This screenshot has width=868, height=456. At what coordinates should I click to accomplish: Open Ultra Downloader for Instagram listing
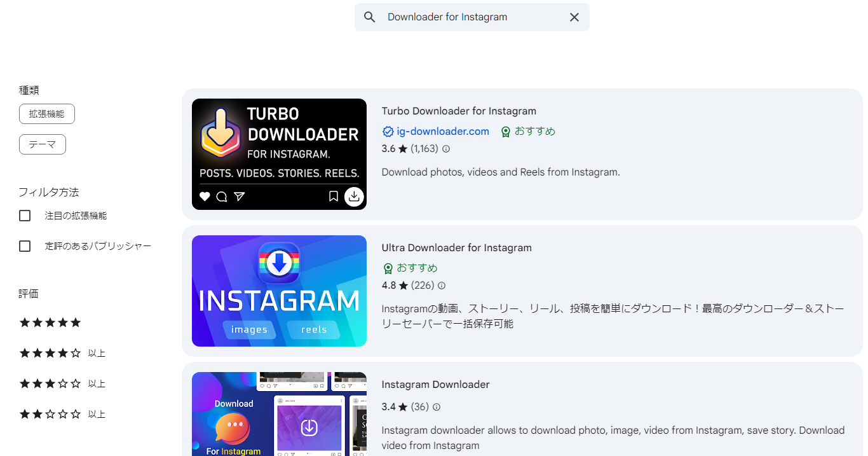click(456, 247)
